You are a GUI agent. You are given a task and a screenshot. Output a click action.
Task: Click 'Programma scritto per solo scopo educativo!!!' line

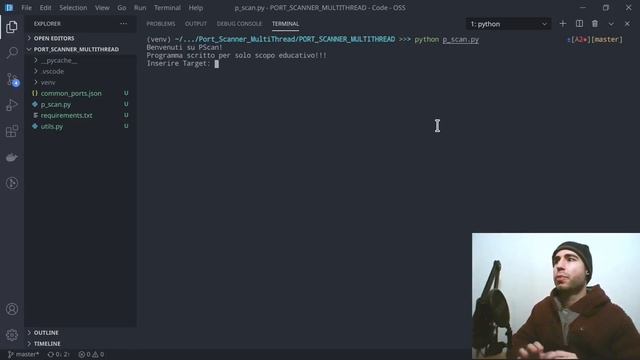click(236, 56)
